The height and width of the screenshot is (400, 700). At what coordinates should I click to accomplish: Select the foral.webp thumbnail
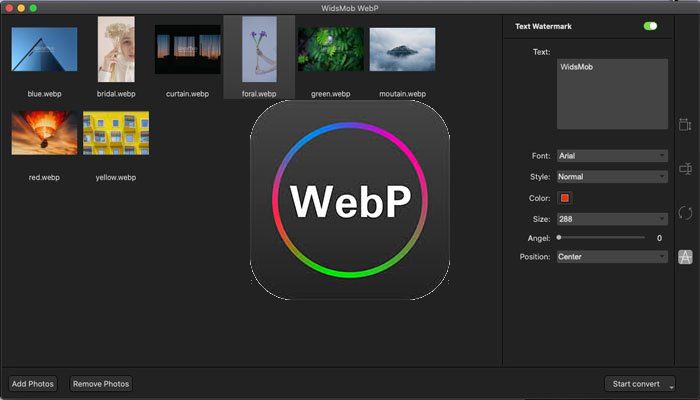[259, 49]
